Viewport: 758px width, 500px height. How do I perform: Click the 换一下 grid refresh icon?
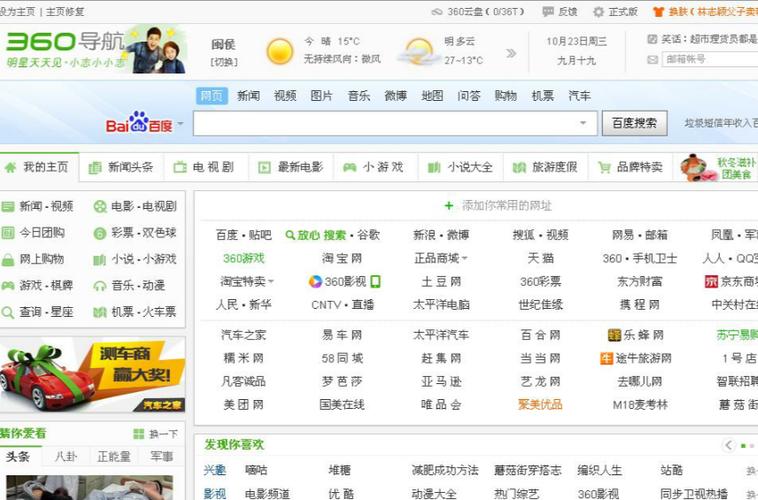click(x=139, y=434)
